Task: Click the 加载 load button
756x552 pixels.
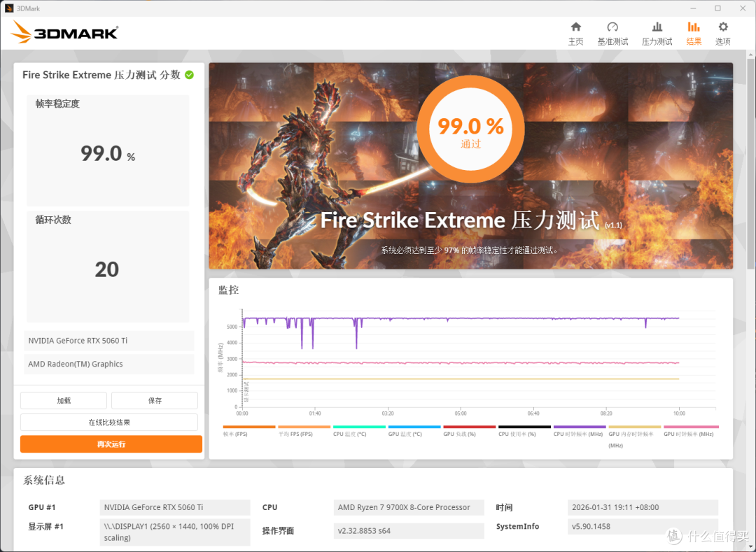Action: (x=64, y=400)
